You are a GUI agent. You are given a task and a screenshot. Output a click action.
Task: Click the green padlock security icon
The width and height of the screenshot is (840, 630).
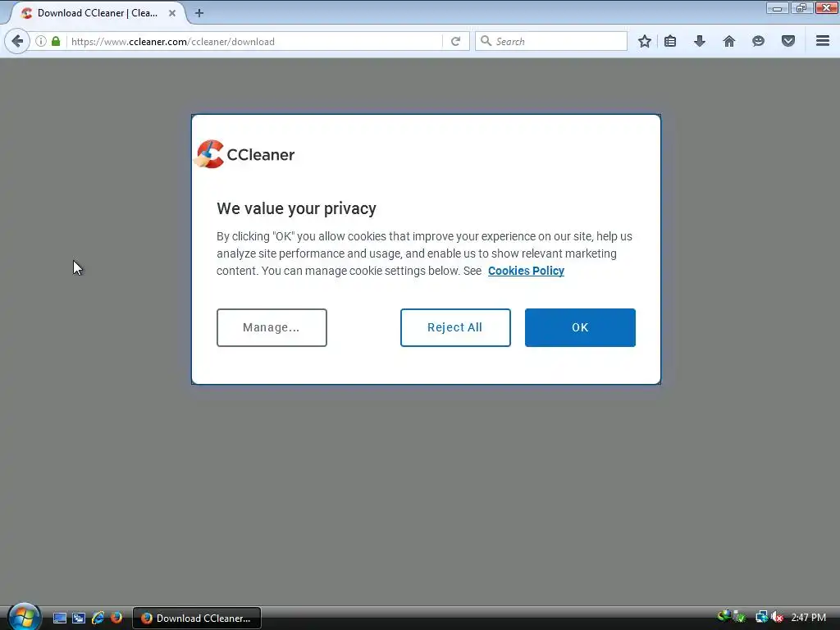[56, 41]
